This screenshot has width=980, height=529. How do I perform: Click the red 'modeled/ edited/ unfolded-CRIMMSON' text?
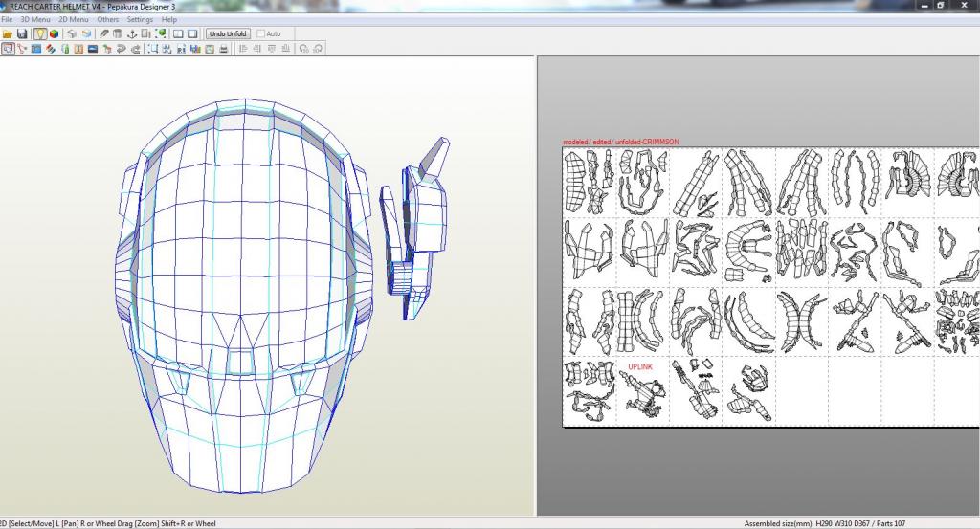pyautogui.click(x=620, y=142)
